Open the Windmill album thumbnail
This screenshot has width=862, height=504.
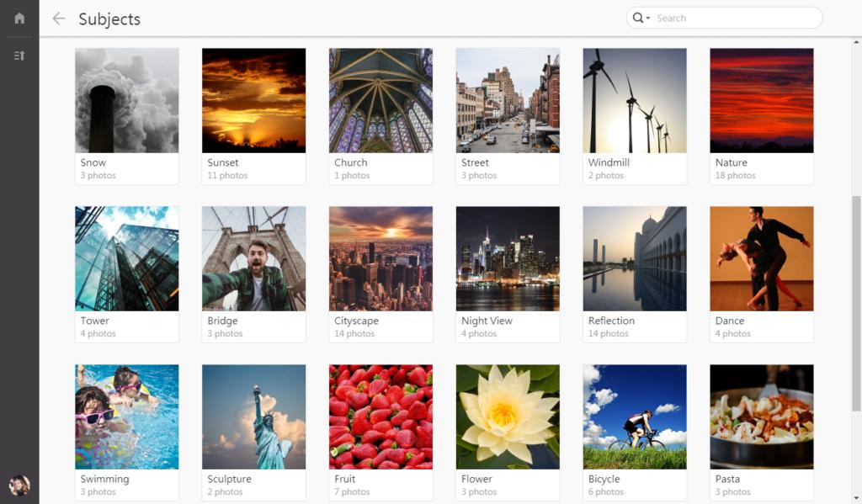pos(635,101)
